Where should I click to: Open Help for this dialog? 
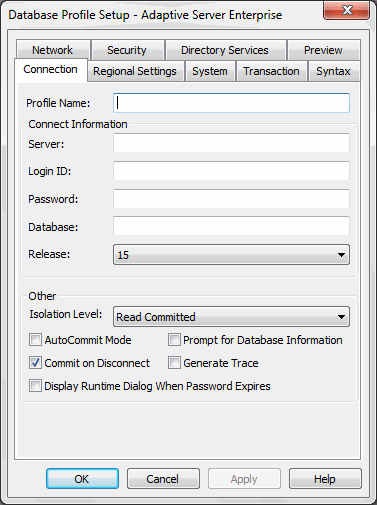click(325, 479)
